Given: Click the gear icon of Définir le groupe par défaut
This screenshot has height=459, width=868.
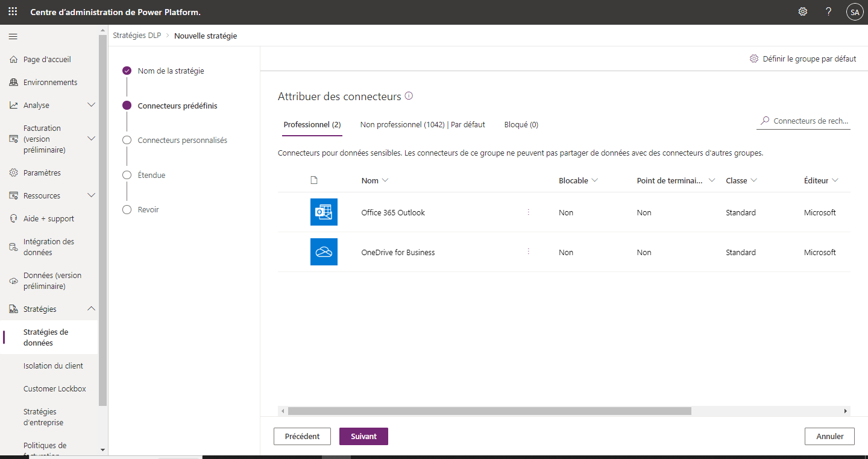Looking at the screenshot, I should pos(754,59).
